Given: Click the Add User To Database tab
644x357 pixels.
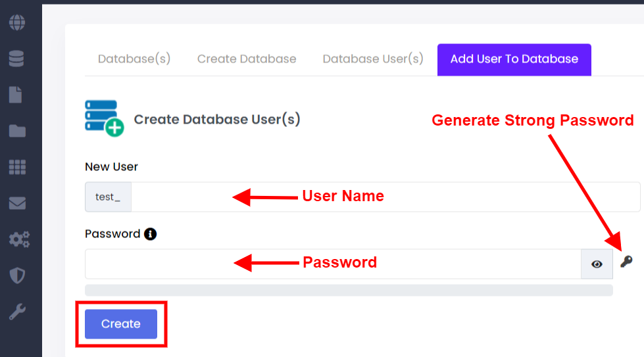Looking at the screenshot, I should click(x=514, y=60).
